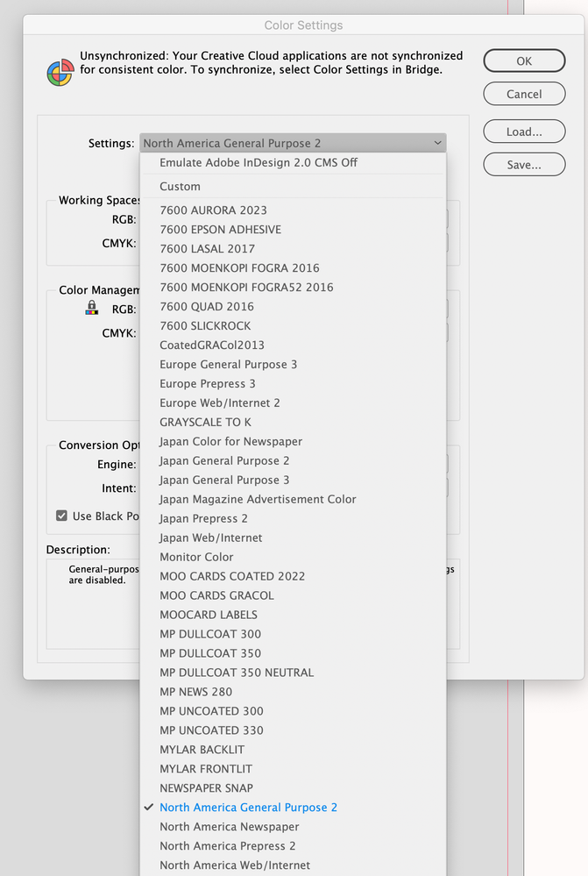Pick MP UNCOATED 300

coord(293,711)
